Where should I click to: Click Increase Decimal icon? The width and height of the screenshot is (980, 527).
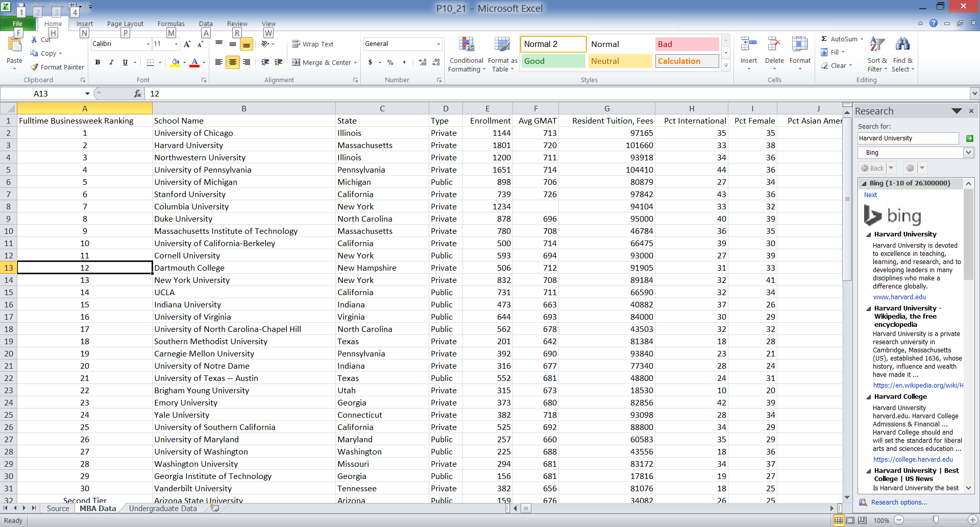pyautogui.click(x=423, y=62)
